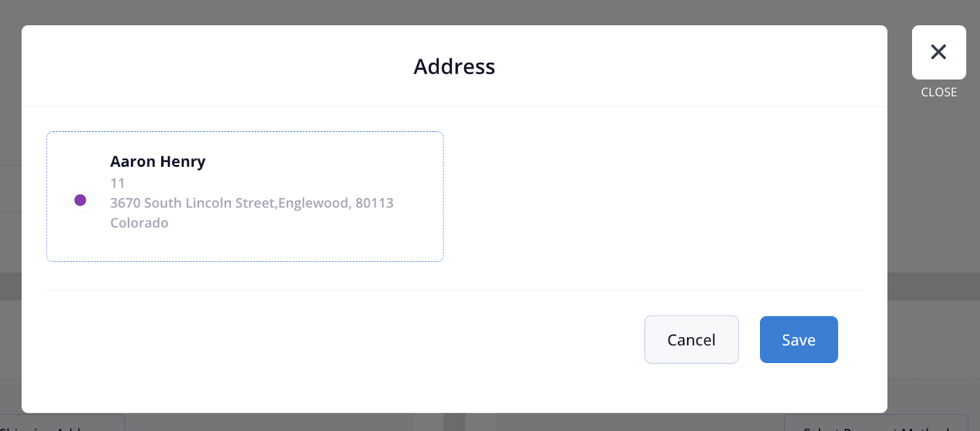The image size is (980, 431).
Task: Click the divider line above the Cancel button
Action: tap(454, 290)
